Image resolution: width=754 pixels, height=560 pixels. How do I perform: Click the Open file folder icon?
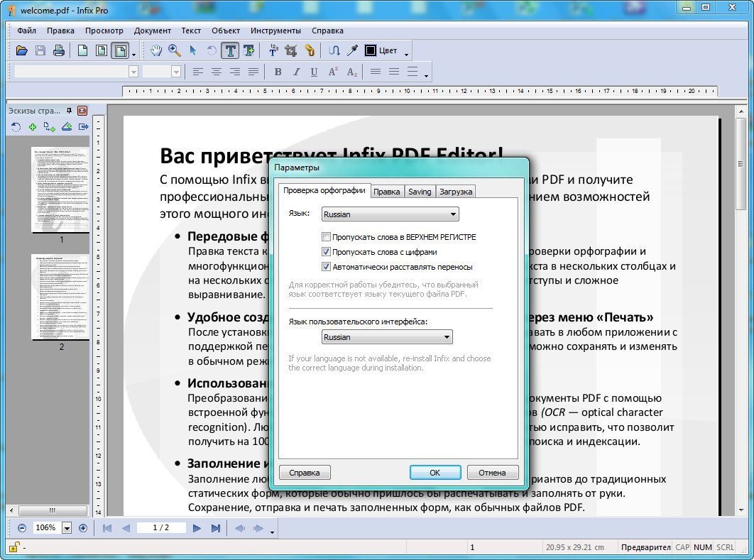(21, 50)
